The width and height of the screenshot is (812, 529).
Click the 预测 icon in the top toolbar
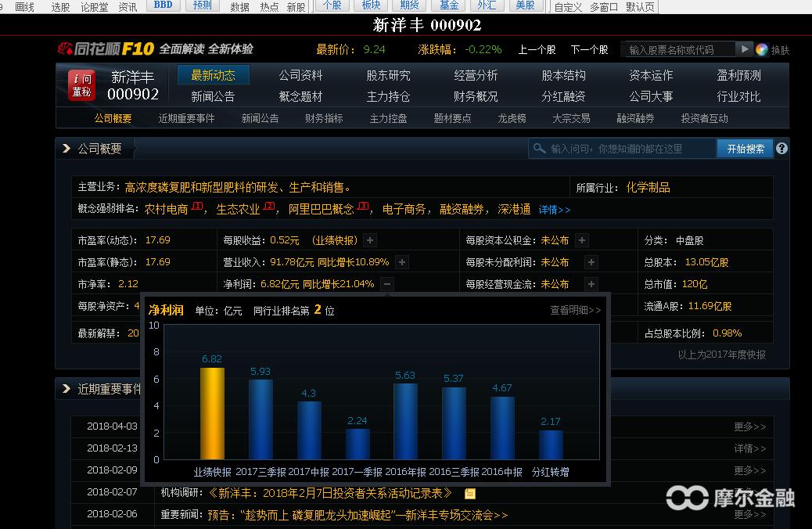(202, 5)
